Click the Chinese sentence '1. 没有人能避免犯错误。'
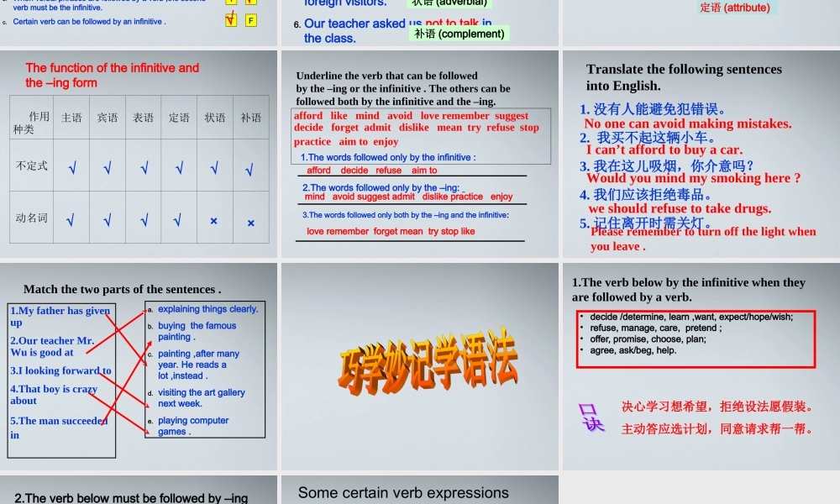 coord(653,109)
